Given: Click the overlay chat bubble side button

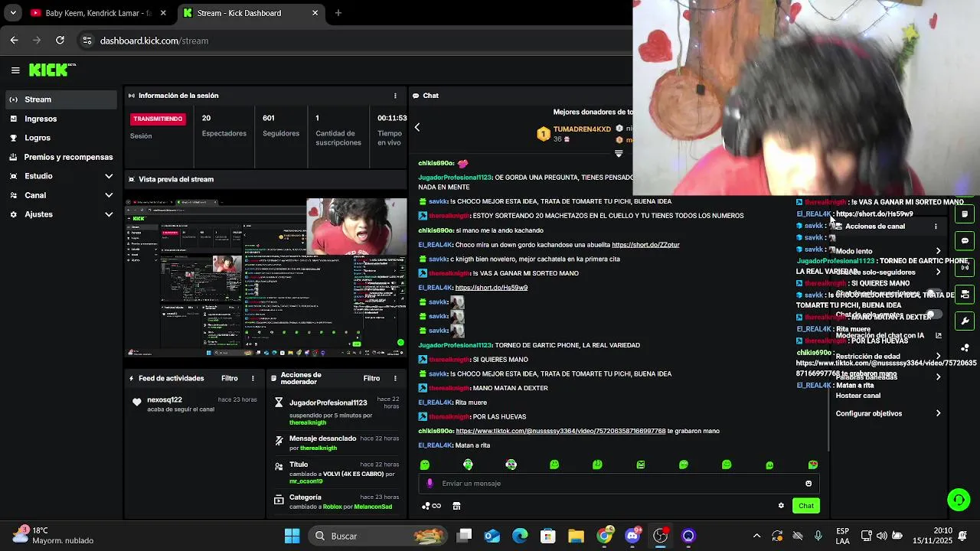Looking at the screenshot, I should click(x=965, y=240).
